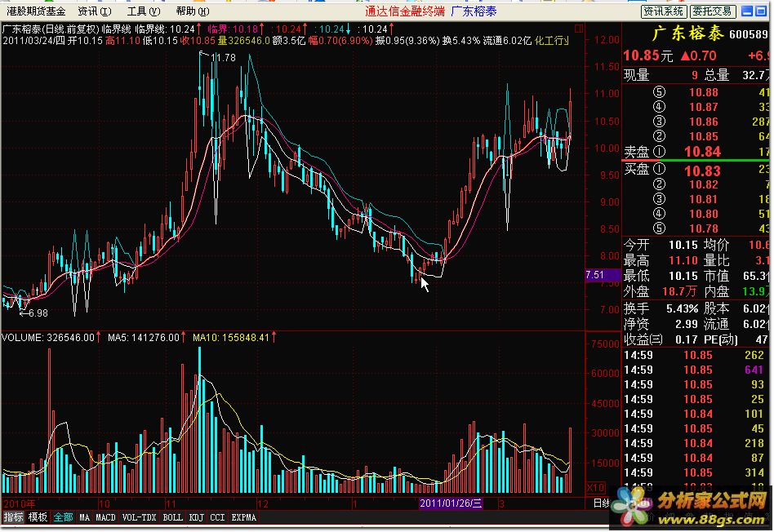Select the CCI indicator tab

pos(217,517)
